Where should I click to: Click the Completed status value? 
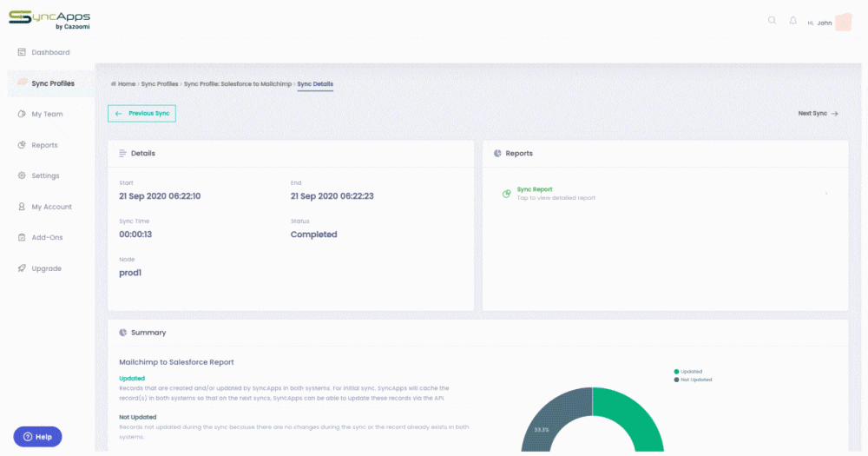(314, 235)
